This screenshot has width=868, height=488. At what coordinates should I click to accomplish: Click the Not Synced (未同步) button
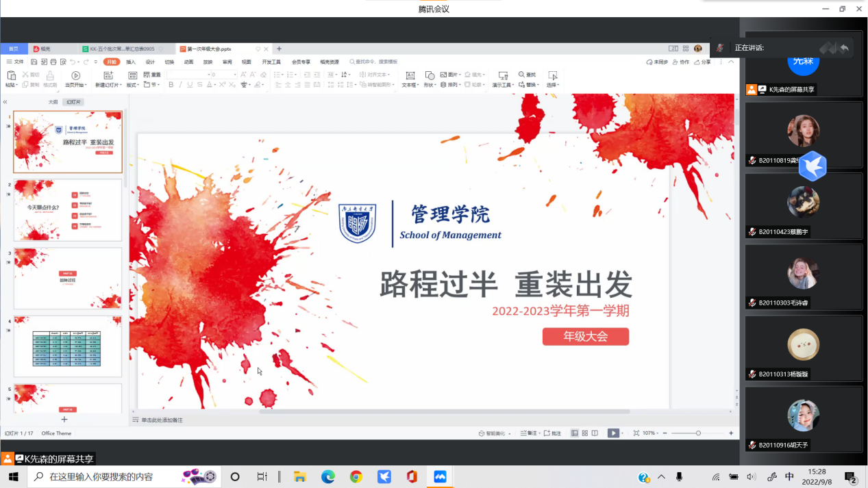pyautogui.click(x=657, y=62)
